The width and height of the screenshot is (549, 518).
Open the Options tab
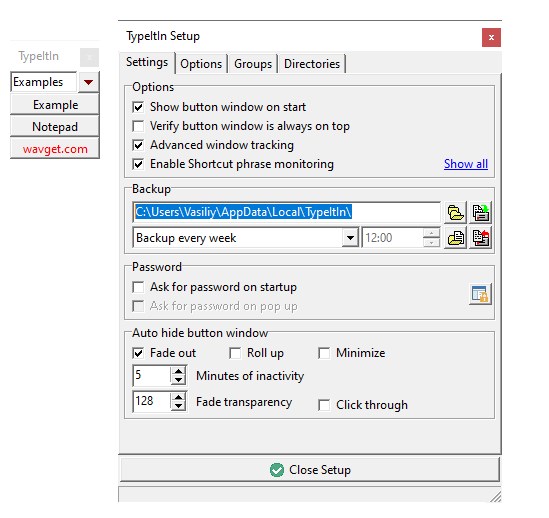click(x=201, y=64)
